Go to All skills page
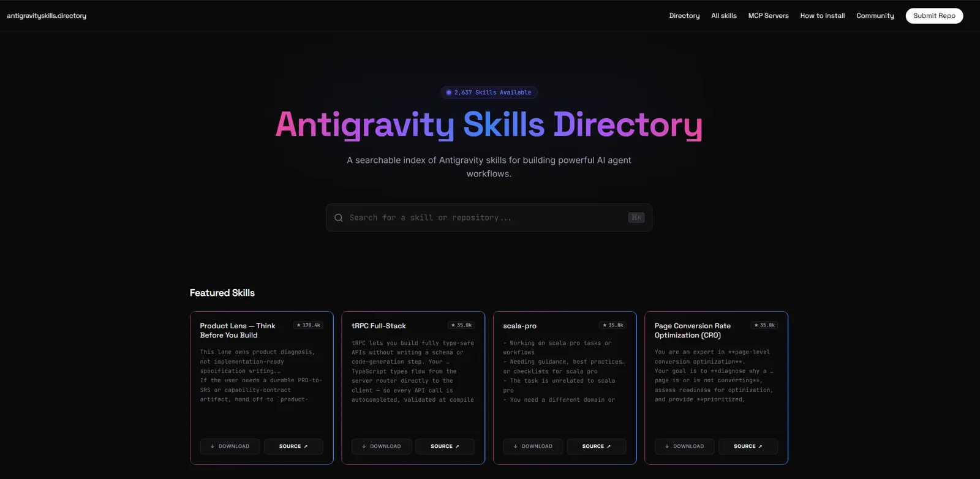 (724, 16)
